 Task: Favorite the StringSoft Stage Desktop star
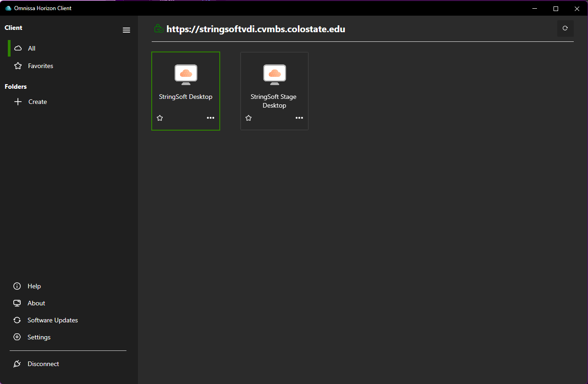click(249, 118)
